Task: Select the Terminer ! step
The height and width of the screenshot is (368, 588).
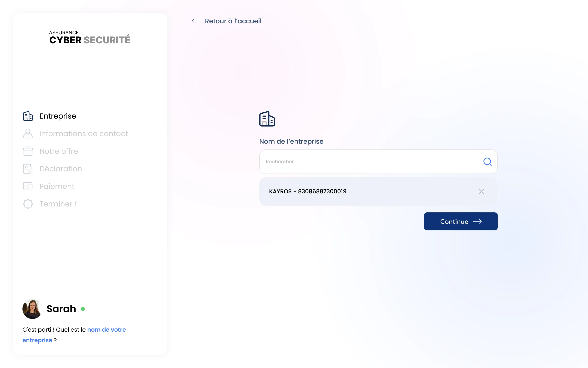Action: [x=58, y=204]
